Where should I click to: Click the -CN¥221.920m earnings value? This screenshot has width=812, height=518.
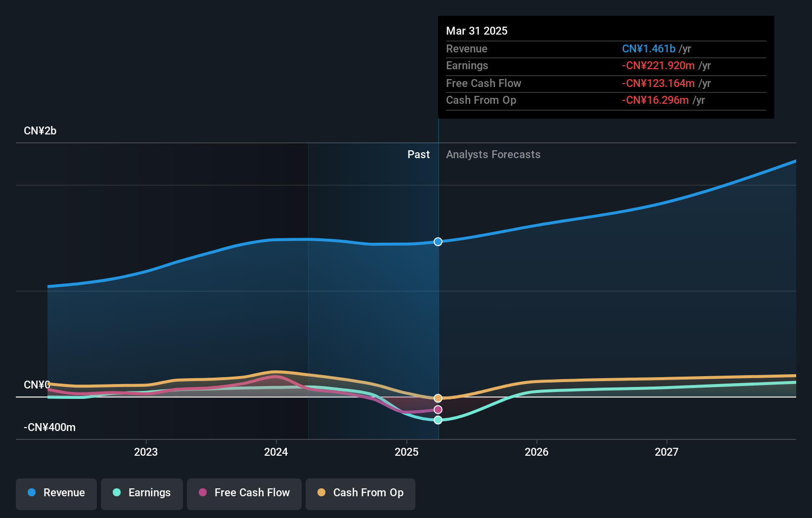point(658,66)
